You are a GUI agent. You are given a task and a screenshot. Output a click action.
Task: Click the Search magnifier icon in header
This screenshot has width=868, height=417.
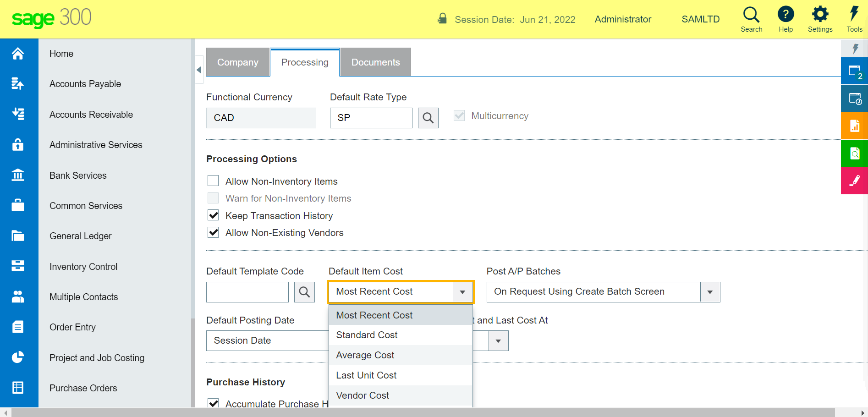coord(751,15)
